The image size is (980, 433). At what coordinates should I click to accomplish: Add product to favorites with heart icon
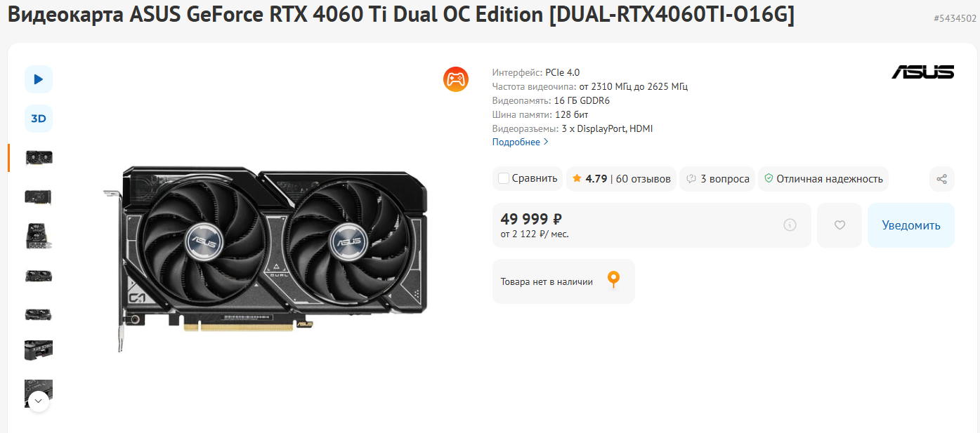click(839, 225)
